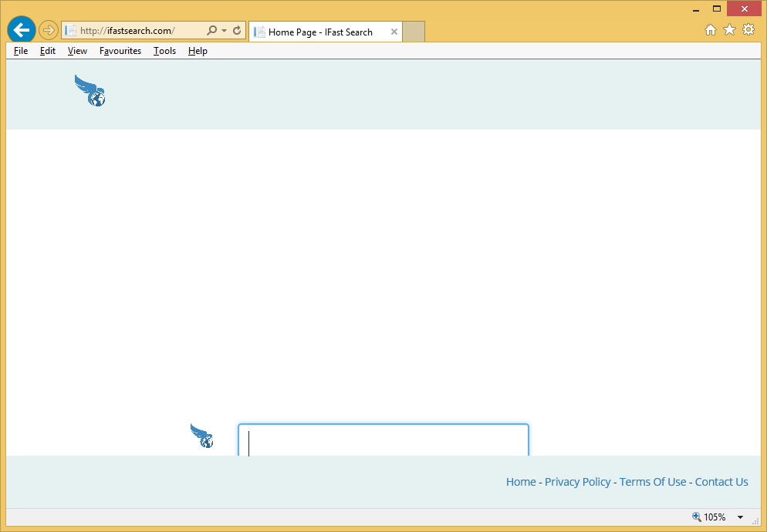The width and height of the screenshot is (767, 532).
Task: Click the 105% zoom level button
Action: click(x=709, y=517)
